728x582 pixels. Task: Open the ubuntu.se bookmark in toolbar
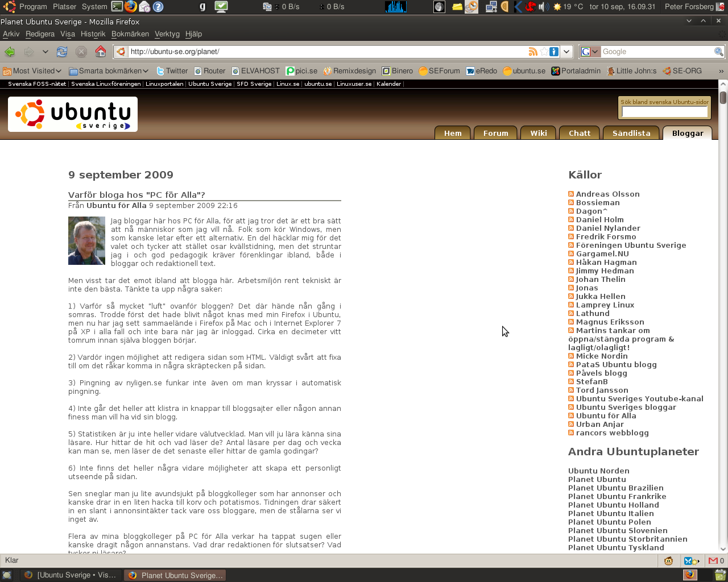coord(524,71)
